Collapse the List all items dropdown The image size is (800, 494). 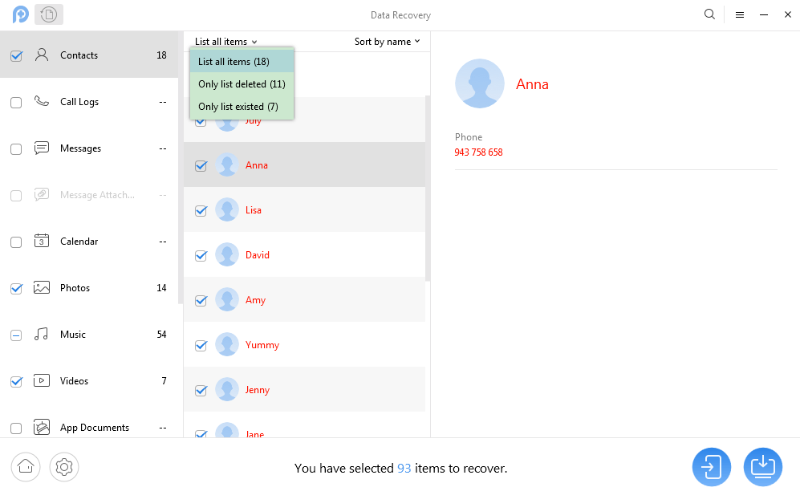pos(226,41)
